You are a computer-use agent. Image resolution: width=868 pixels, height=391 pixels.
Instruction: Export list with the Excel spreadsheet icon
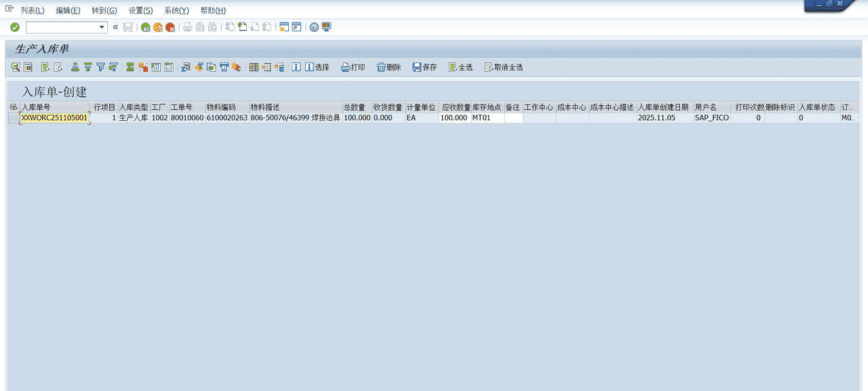tap(186, 67)
